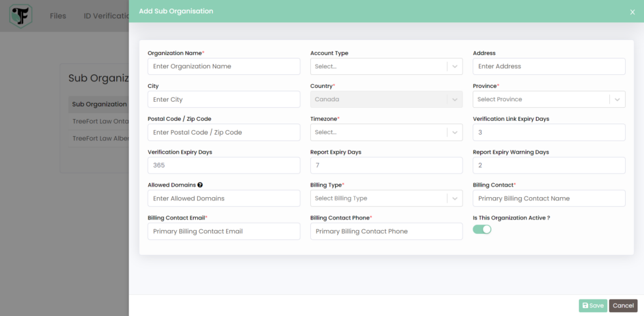Click the Verification Link Expiry Days field

549,132
